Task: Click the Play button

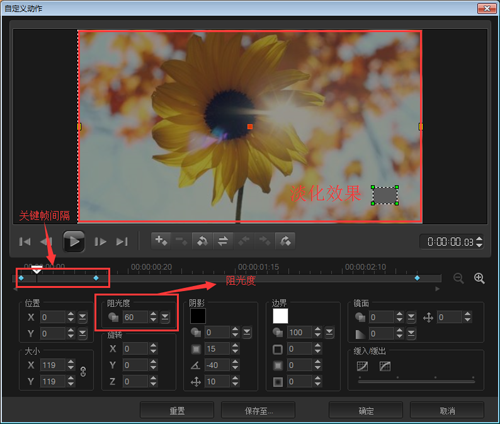Action: tap(74, 241)
